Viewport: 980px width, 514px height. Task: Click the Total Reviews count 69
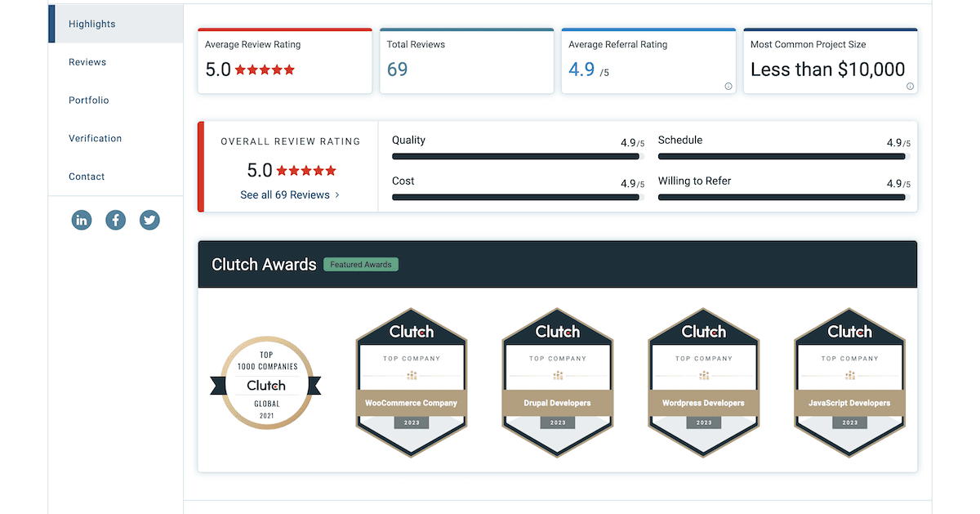397,69
